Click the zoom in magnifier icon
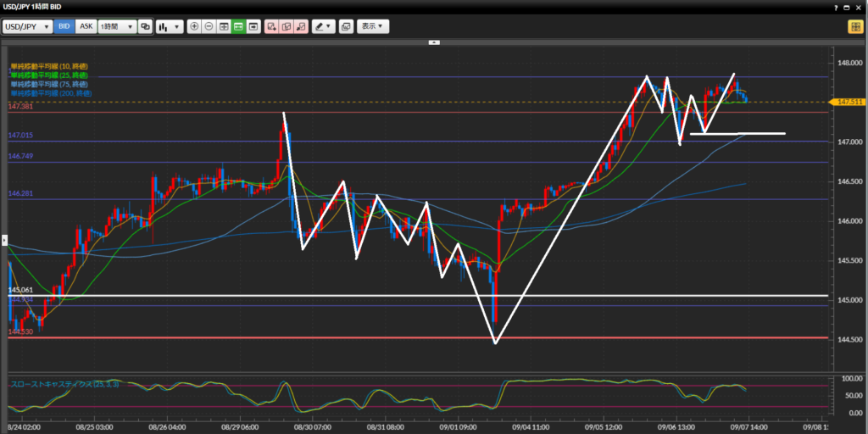868x434 pixels. pyautogui.click(x=195, y=26)
